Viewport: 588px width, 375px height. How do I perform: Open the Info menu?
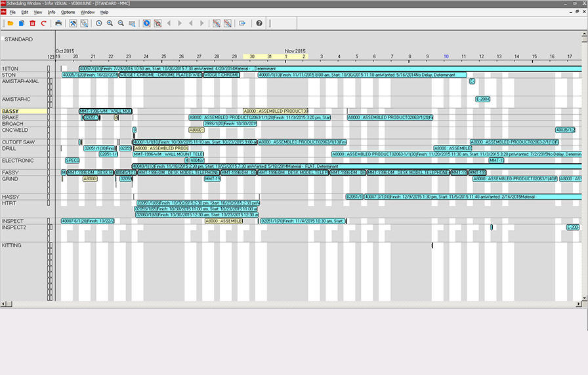(x=51, y=12)
